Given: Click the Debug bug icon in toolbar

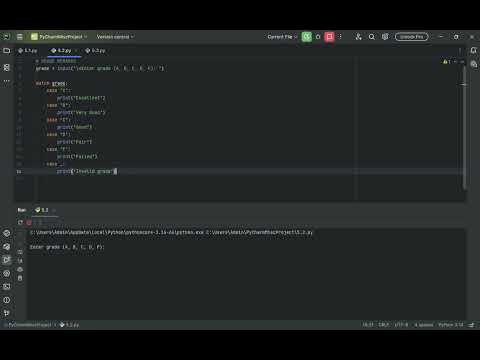Looking at the screenshot, I should (x=318, y=37).
